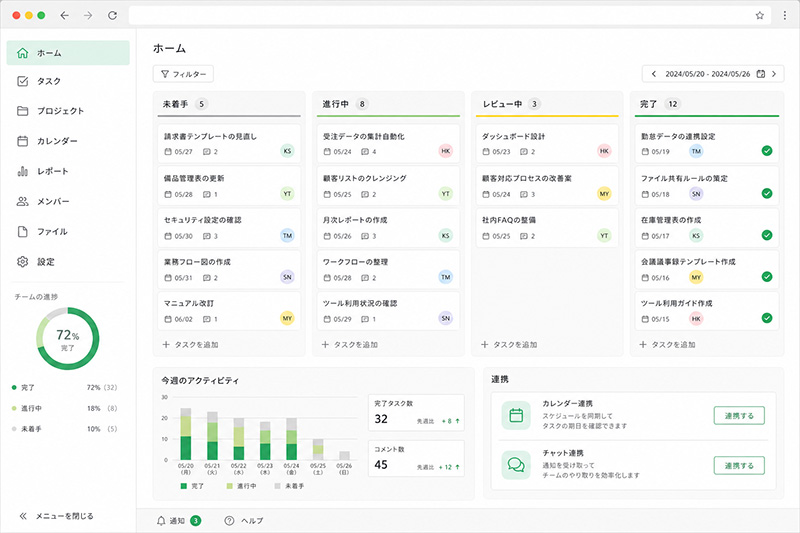Viewport: 800px width, 533px height.
Task: Click YT avatar on 備品管理表の更新
Action: coord(287,194)
